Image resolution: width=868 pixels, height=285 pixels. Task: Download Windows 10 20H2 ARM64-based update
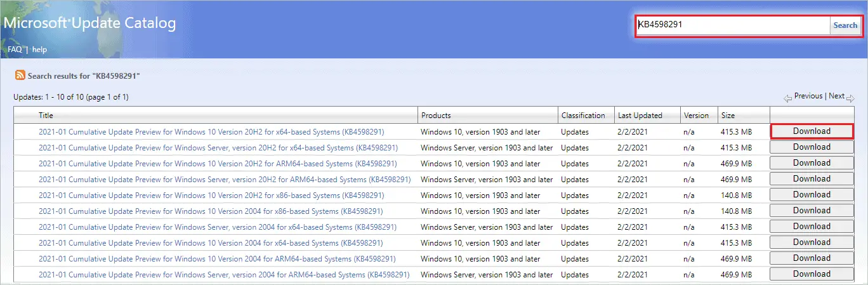click(812, 163)
